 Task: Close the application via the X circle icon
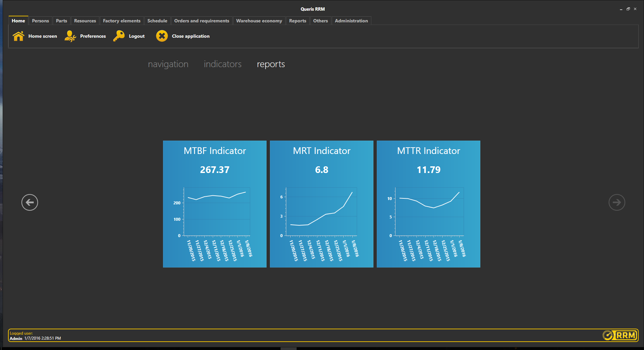coord(162,36)
